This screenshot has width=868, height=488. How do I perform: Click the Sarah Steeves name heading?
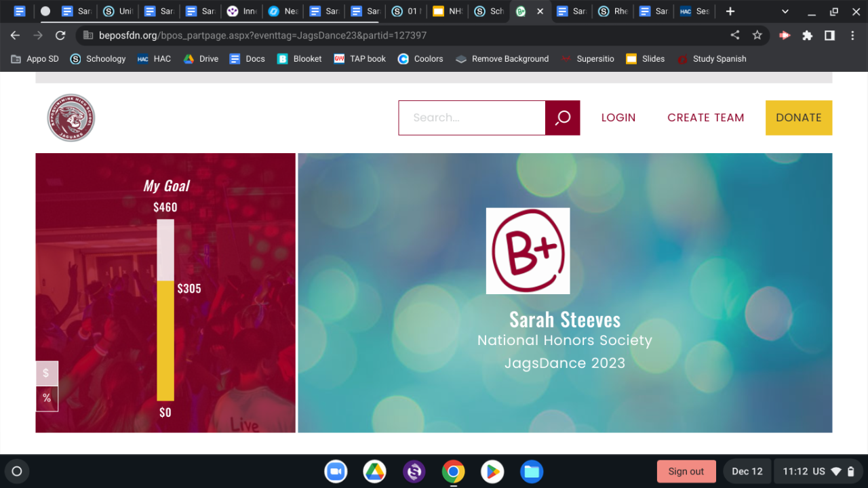click(x=565, y=319)
